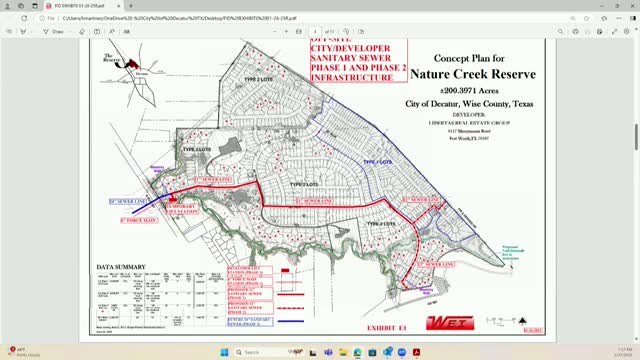Click the red WET logo
This screenshot has width=640, height=360.
point(450,323)
